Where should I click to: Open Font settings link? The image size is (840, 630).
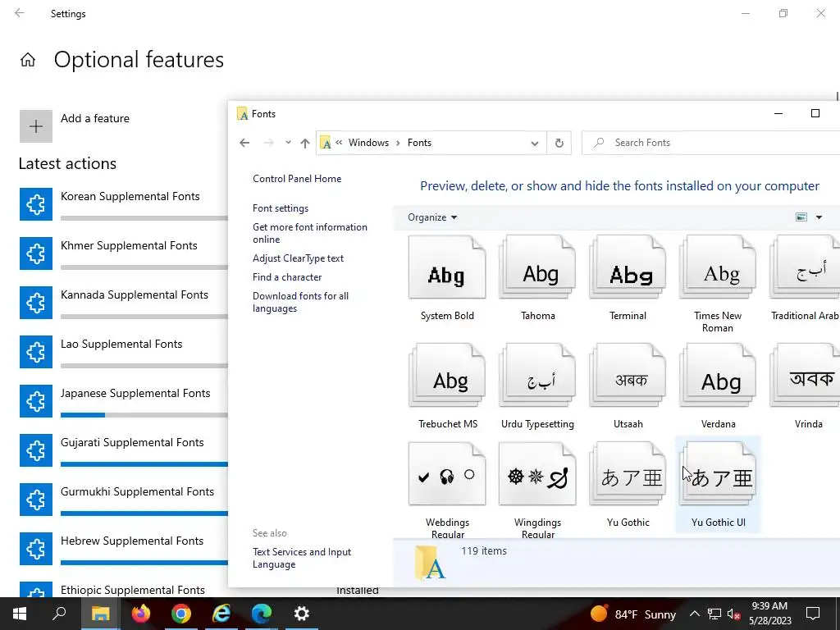[x=281, y=208]
